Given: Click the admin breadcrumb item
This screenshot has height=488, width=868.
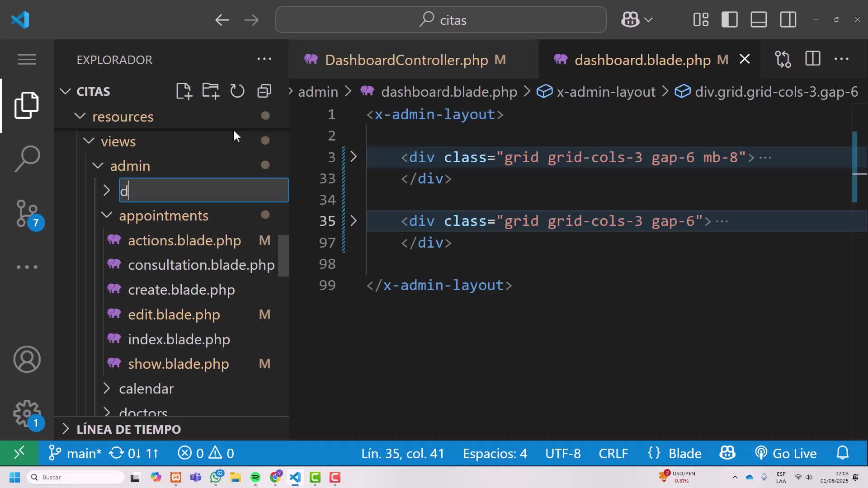Looking at the screenshot, I should point(318,92).
